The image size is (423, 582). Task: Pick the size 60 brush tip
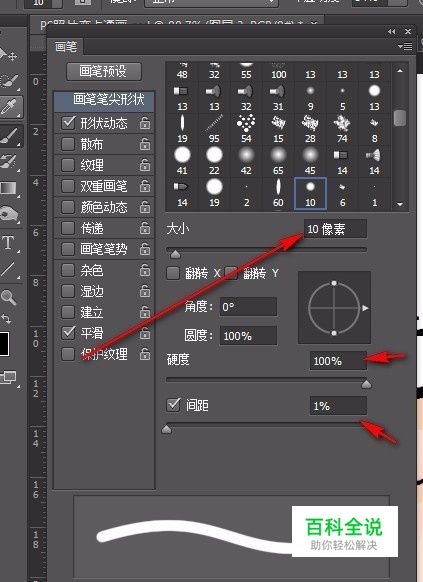278,194
